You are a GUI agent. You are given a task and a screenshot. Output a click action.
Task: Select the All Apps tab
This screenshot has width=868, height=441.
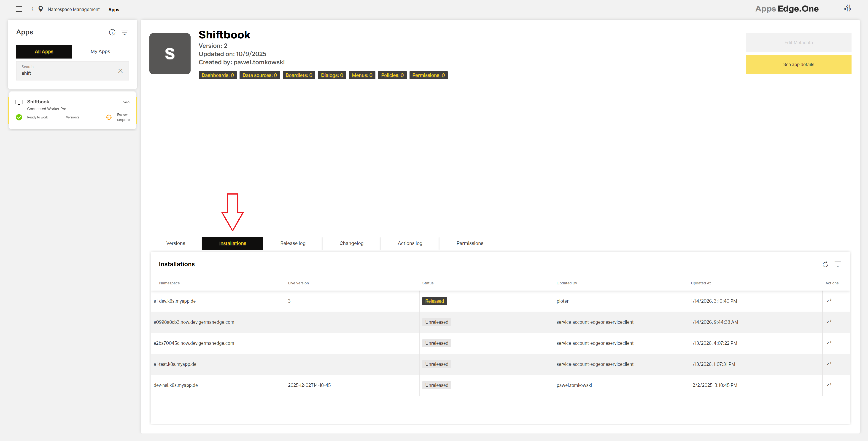[x=44, y=51]
